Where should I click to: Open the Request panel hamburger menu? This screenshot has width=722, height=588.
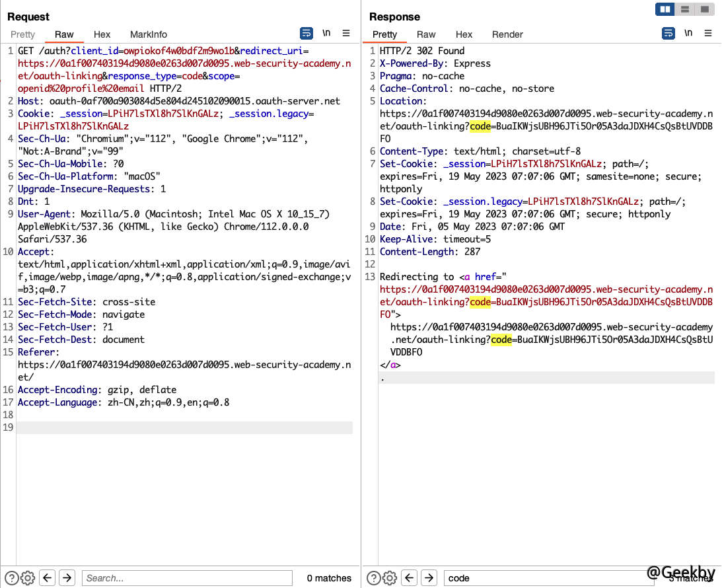[x=346, y=33]
